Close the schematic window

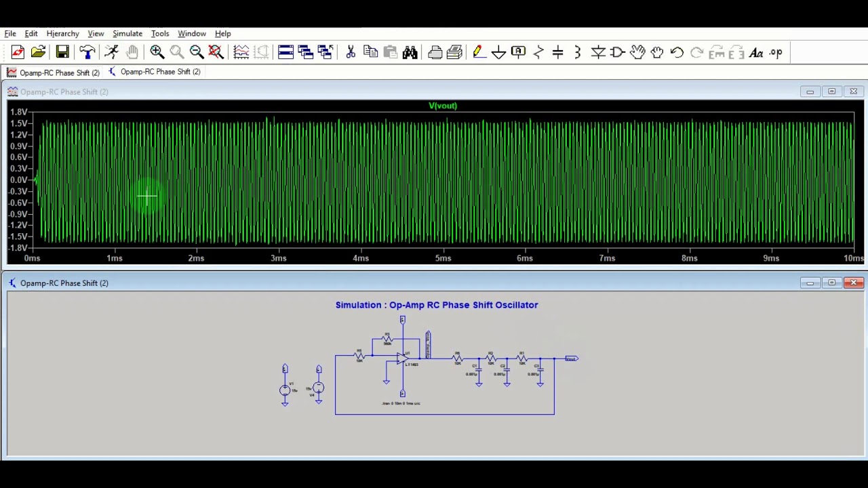pyautogui.click(x=853, y=283)
